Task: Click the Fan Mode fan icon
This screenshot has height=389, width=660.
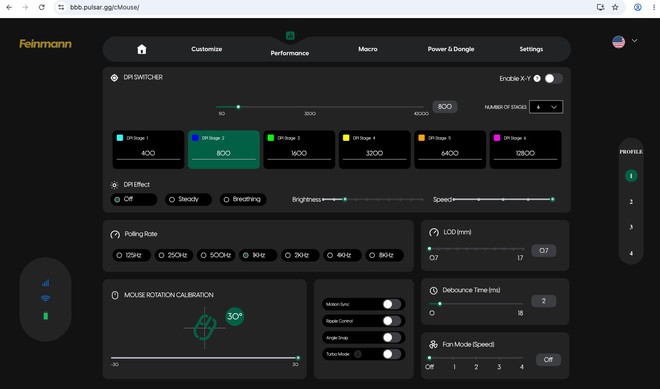Action: 433,345
